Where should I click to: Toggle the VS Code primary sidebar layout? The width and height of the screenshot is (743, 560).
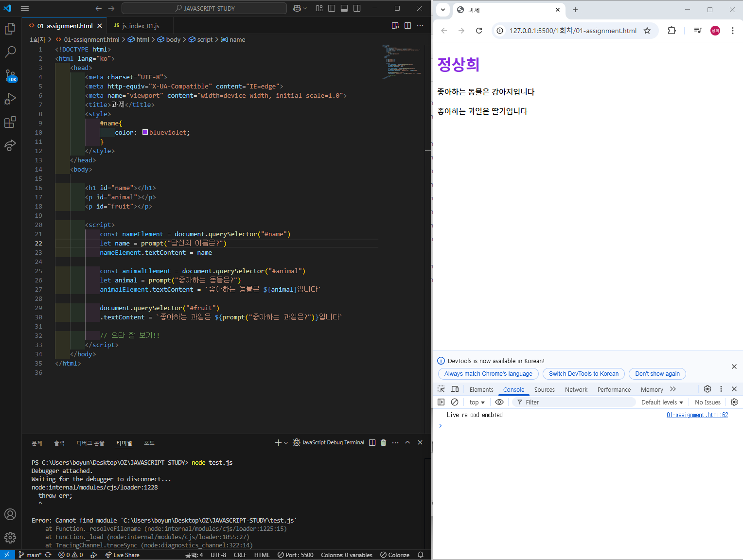[332, 8]
